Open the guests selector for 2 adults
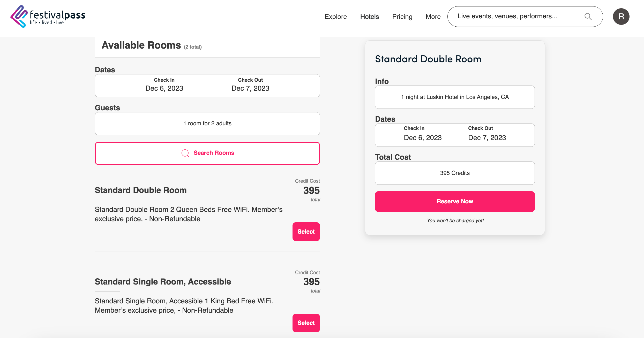The width and height of the screenshot is (644, 338). (x=207, y=124)
